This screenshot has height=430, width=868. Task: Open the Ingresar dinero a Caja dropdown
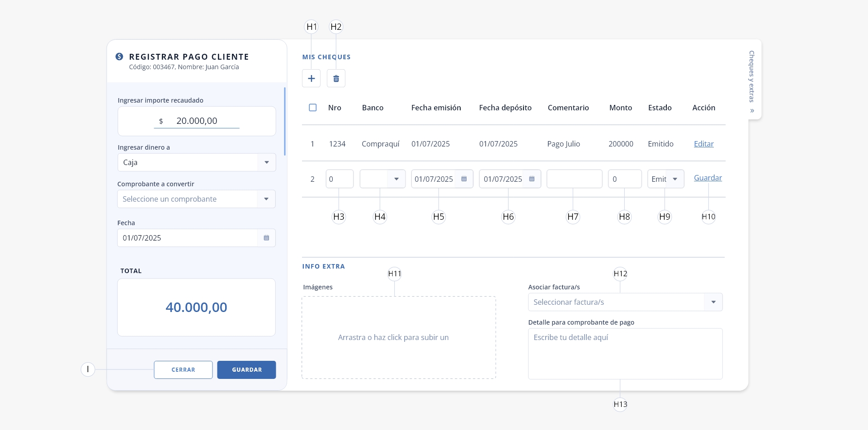197,162
